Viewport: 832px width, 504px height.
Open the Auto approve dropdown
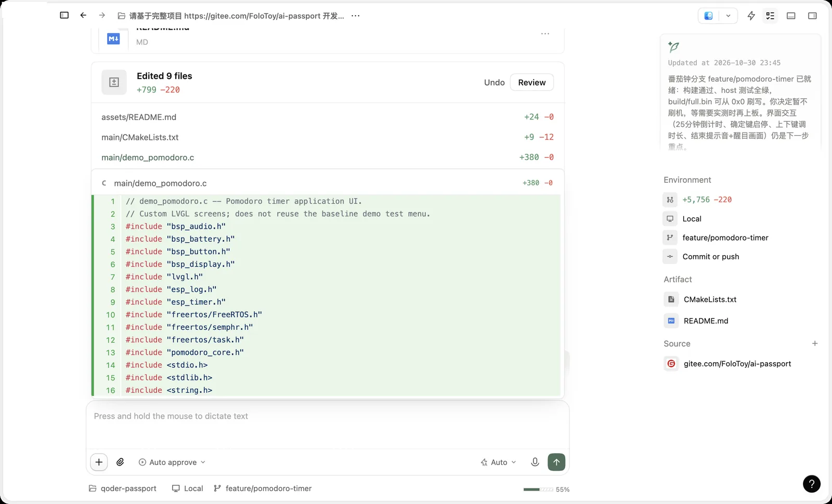[x=172, y=462]
